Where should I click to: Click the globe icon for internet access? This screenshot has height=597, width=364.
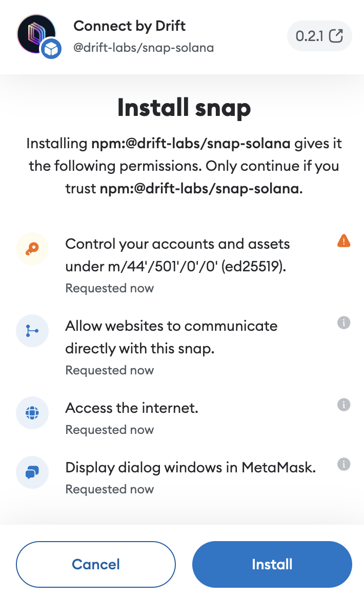32,413
